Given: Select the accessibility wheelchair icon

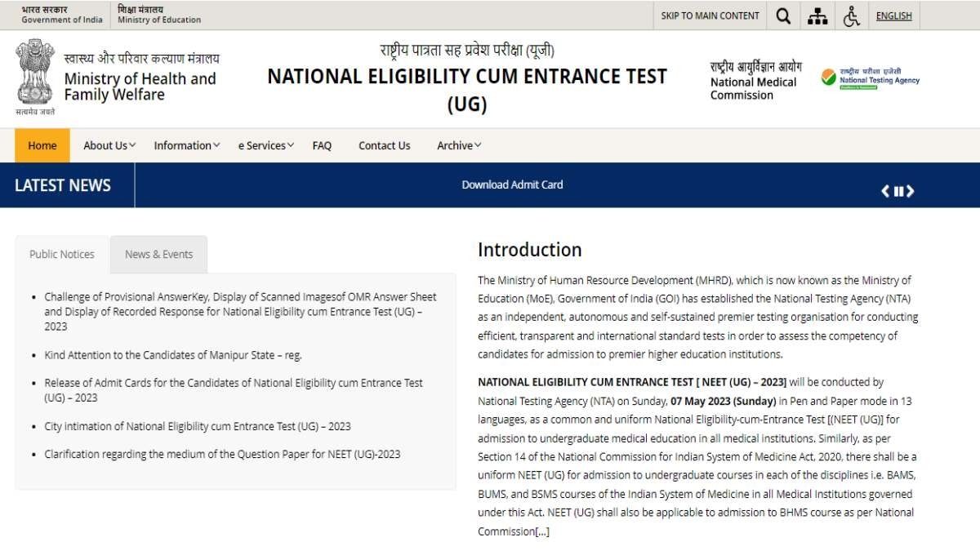Looking at the screenshot, I should coord(852,16).
